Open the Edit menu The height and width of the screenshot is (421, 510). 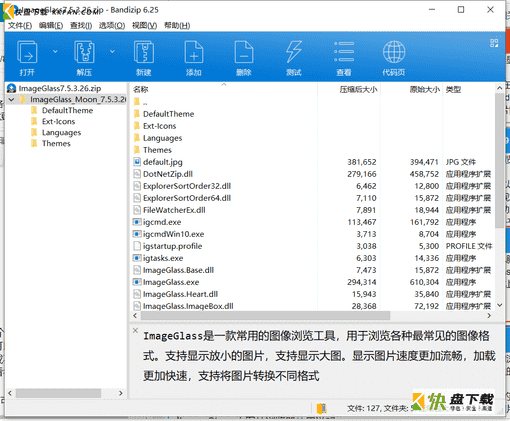click(x=51, y=26)
